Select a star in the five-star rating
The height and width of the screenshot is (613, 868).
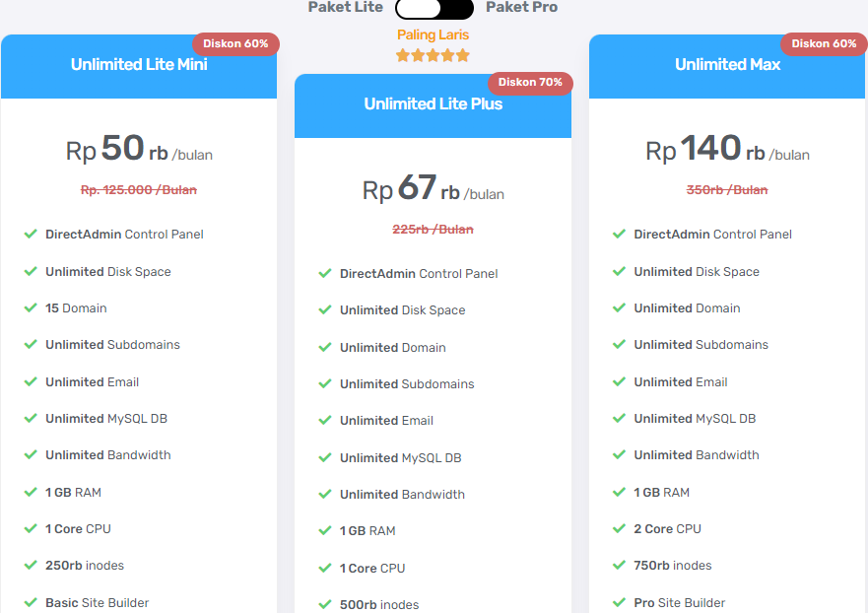(x=433, y=55)
